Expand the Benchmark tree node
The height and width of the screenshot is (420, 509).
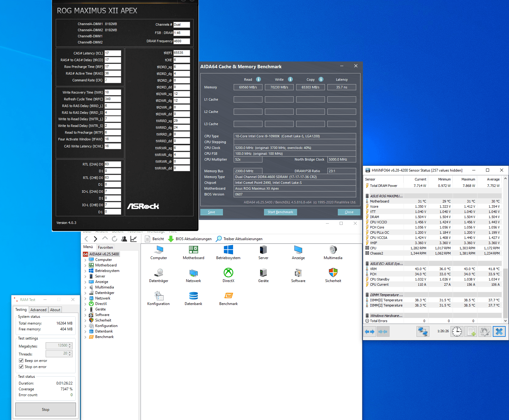[x=85, y=337]
